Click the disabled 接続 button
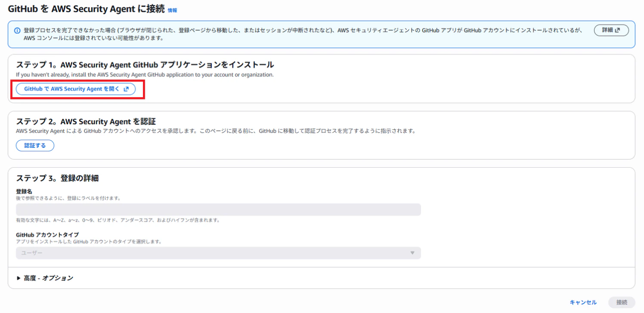644x313 pixels. coord(622,302)
